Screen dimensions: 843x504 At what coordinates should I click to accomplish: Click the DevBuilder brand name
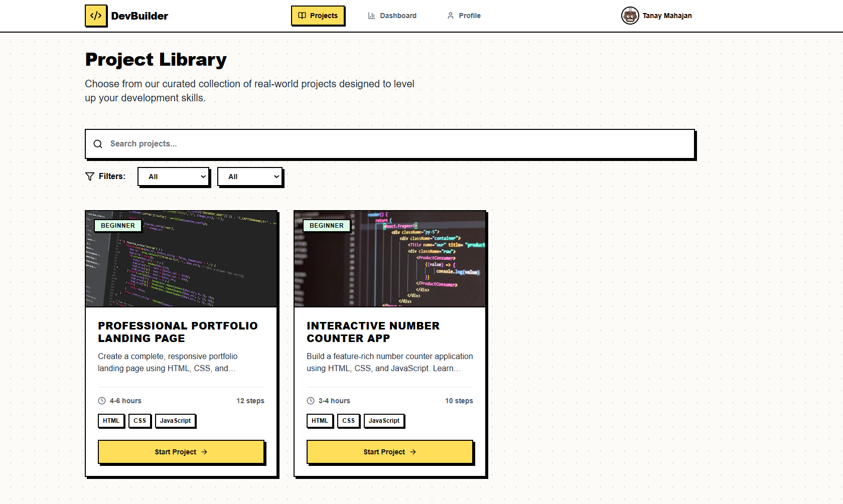[x=139, y=16]
